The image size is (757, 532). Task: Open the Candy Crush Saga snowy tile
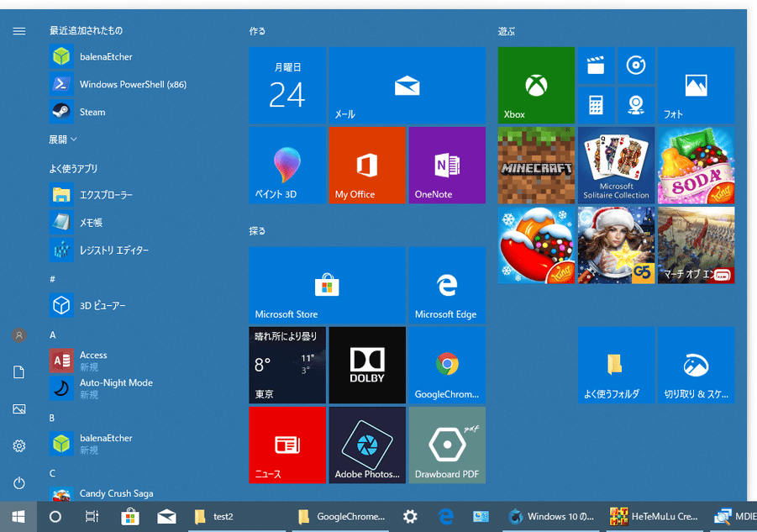click(536, 245)
